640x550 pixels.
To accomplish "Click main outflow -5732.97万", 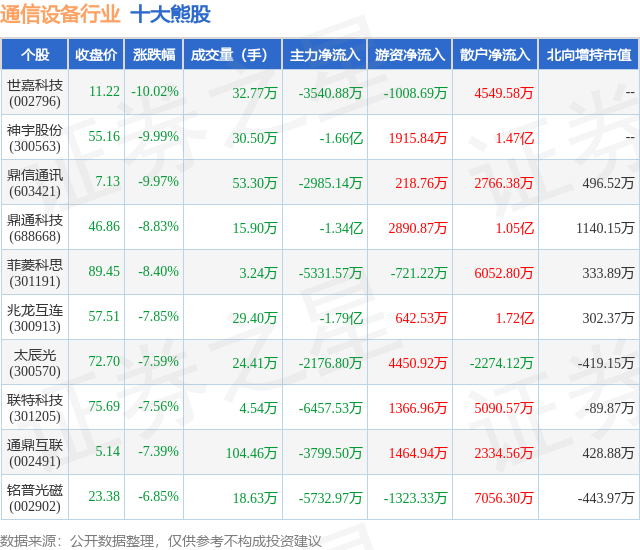I will [331, 498].
